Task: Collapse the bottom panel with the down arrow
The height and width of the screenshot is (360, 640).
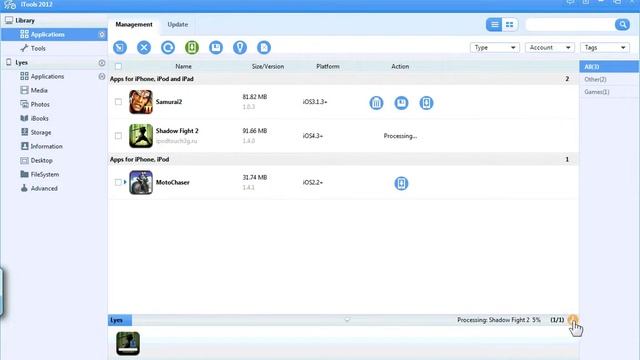Action: pos(347,320)
